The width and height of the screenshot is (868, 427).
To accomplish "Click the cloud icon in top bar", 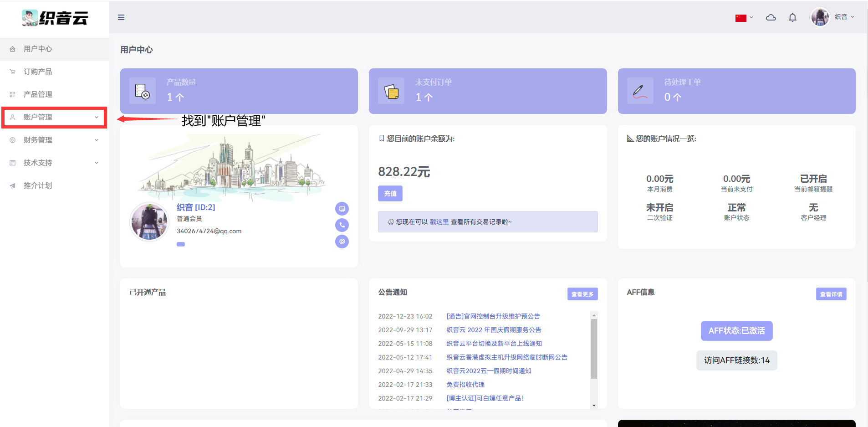I will coord(771,17).
